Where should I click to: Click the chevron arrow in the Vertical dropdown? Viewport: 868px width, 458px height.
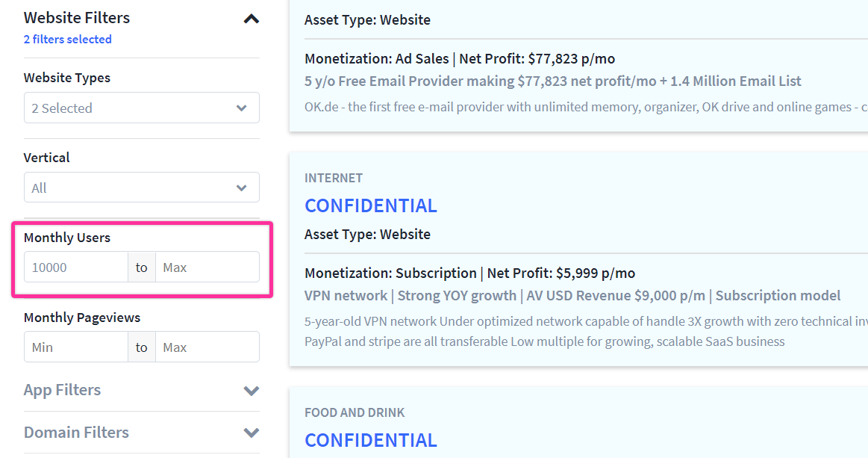[x=241, y=188]
